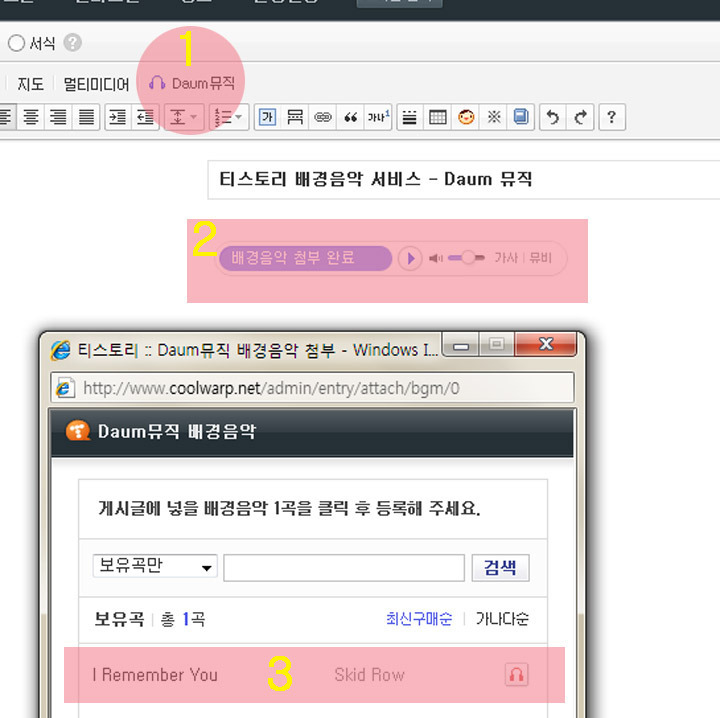
Task: Open the line spacing dropdown
Action: pos(183,117)
